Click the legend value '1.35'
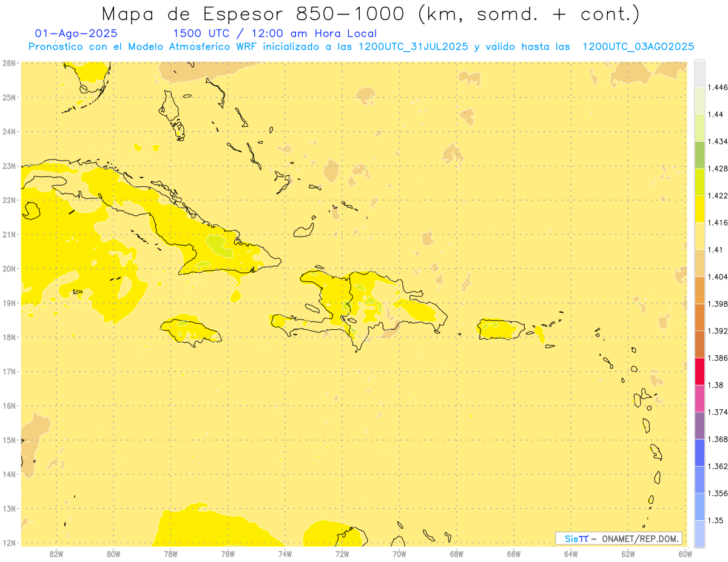This screenshot has height=562, width=728. [x=715, y=520]
